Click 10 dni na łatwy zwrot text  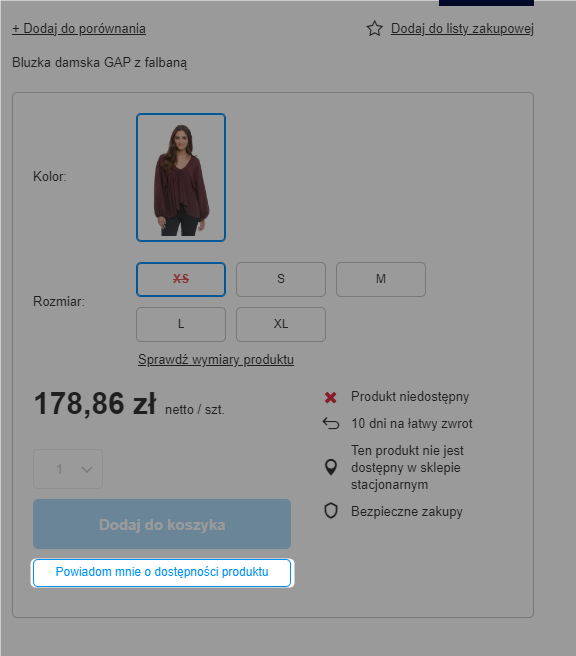412,424
